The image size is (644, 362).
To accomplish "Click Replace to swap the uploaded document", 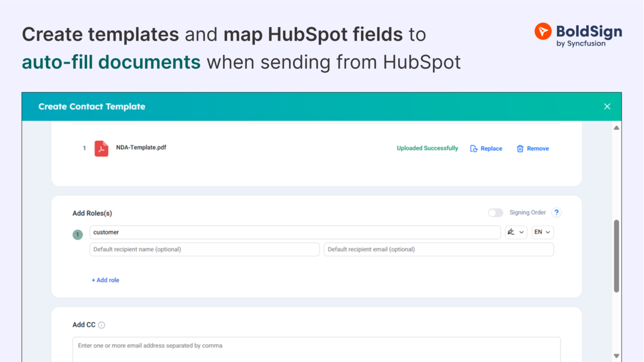I will [491, 148].
